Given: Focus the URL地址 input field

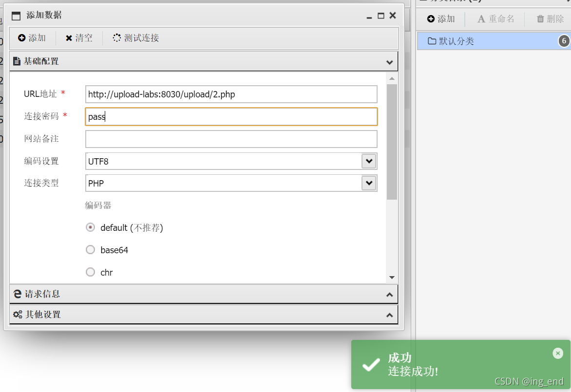Looking at the screenshot, I should (x=231, y=94).
